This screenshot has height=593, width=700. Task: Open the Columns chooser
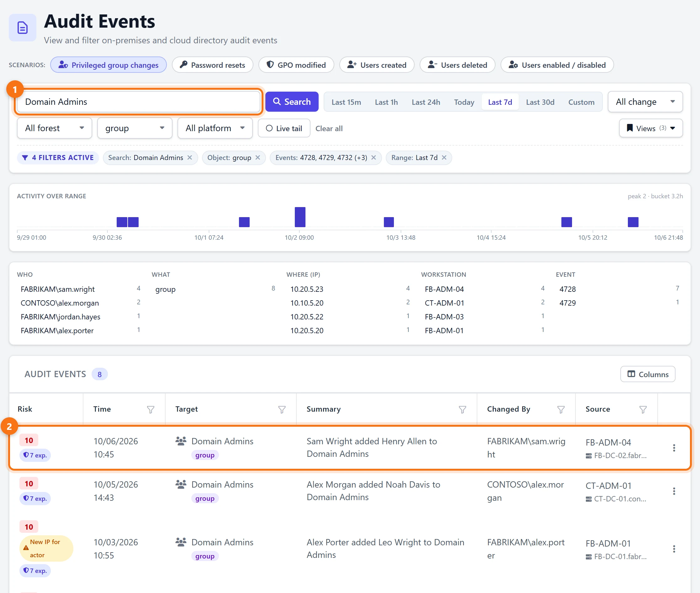click(648, 374)
